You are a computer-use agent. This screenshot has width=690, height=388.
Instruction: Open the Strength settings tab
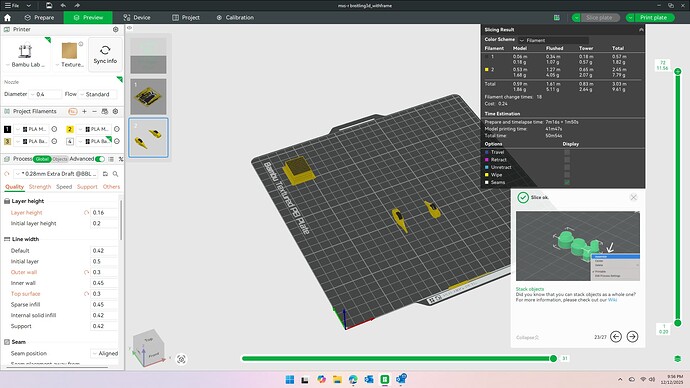click(x=40, y=187)
